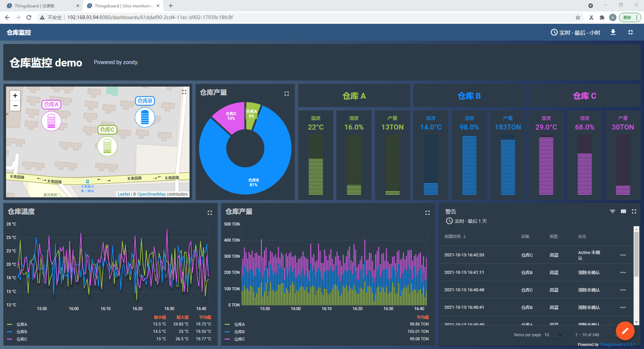Reload the browser page

click(x=29, y=17)
